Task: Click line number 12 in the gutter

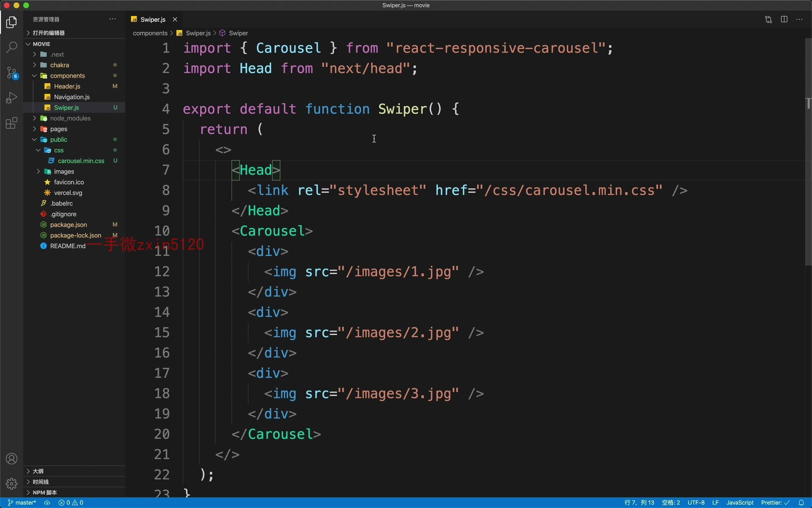Action: pyautogui.click(x=162, y=271)
